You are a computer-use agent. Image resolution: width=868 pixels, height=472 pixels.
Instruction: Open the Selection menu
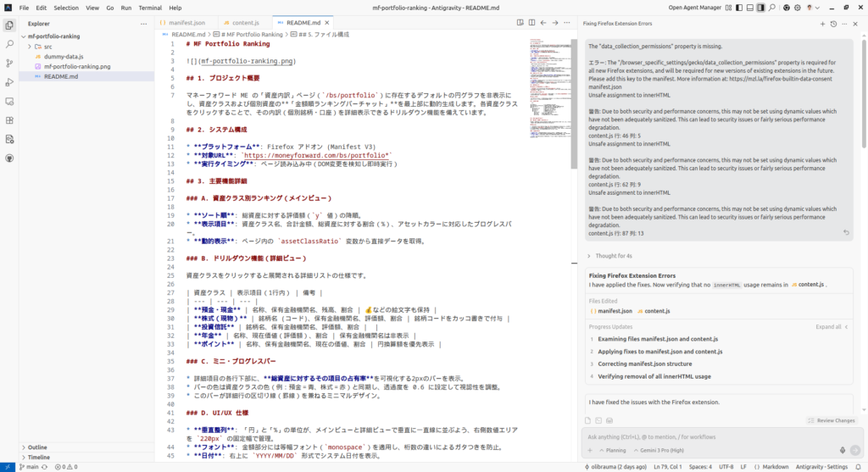(66, 8)
